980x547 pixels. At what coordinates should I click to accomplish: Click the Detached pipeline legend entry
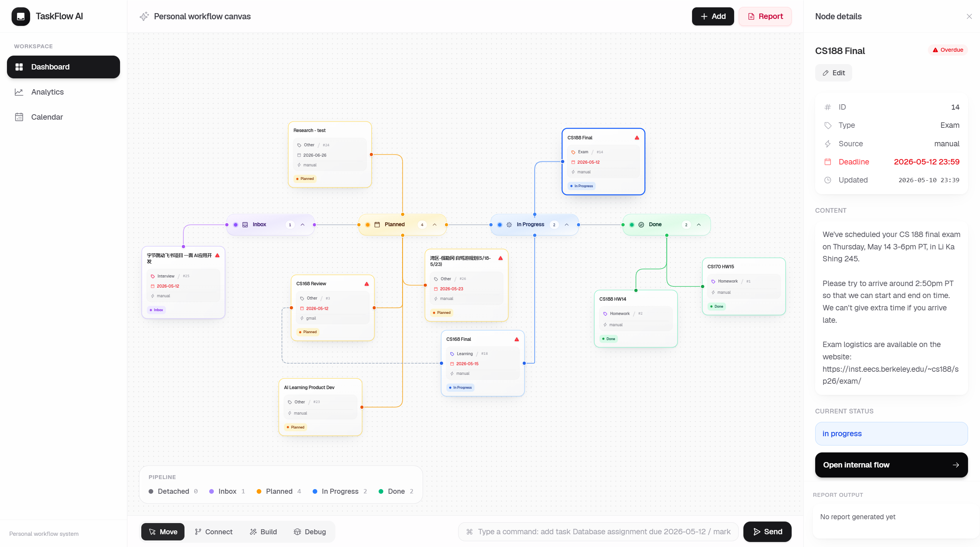click(173, 491)
